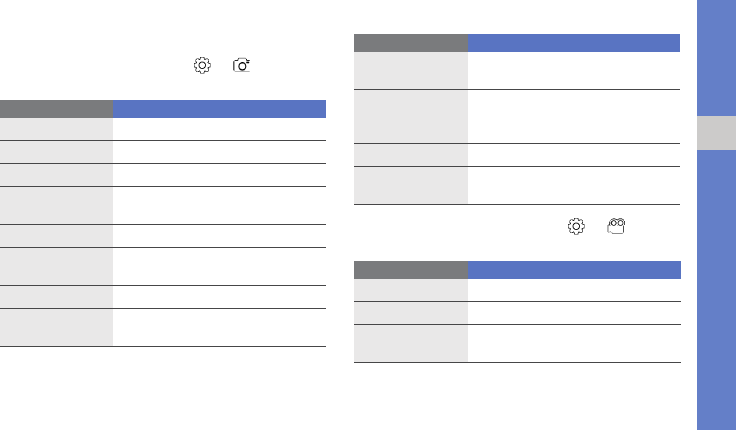Click the settings gear beside the camcorder icon
The height and width of the screenshot is (430, 736).
pyautogui.click(x=576, y=227)
